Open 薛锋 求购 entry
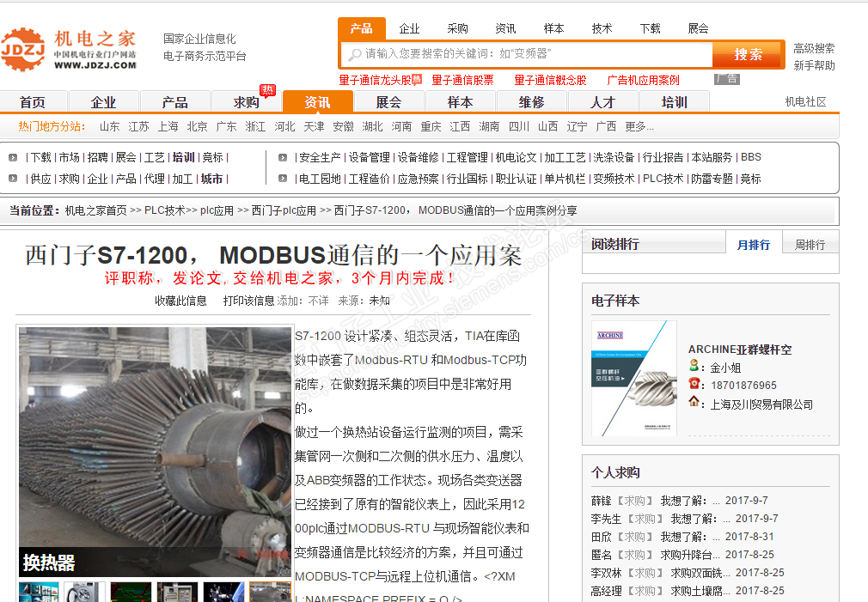Image resolution: width=868 pixels, height=602 pixels. click(x=679, y=501)
